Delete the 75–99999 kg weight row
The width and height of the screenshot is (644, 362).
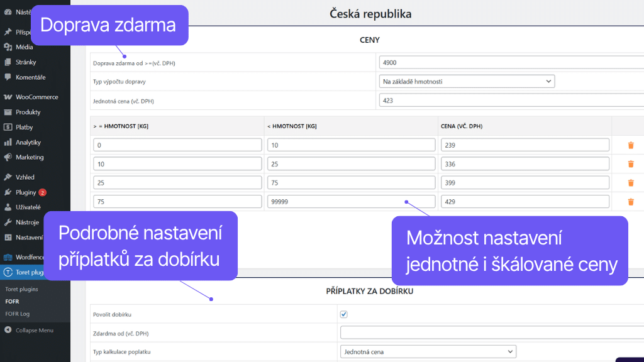click(x=631, y=201)
